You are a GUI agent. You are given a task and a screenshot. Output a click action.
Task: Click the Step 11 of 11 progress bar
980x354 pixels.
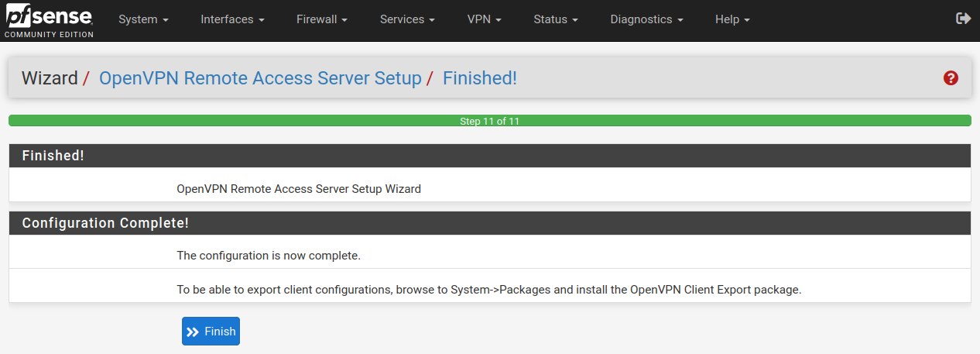489,121
